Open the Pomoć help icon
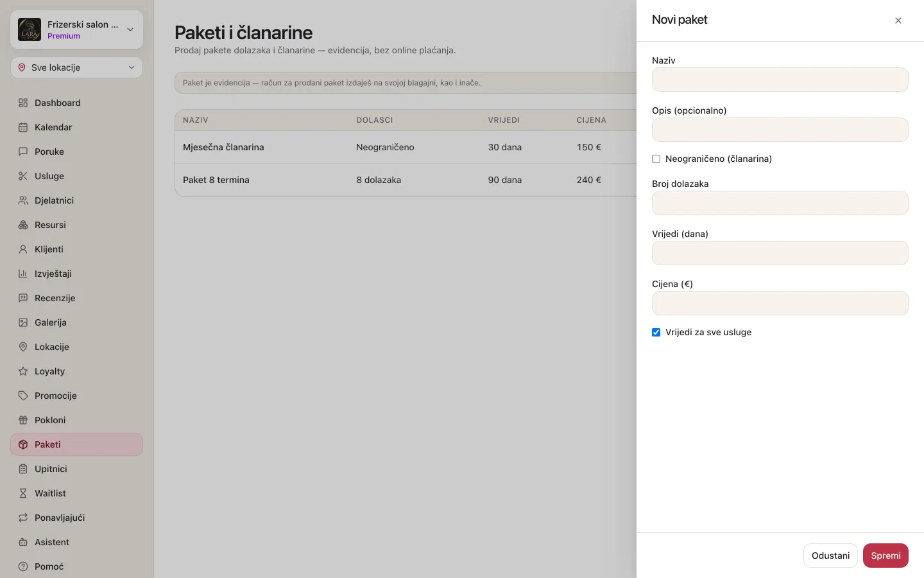The width and height of the screenshot is (924, 578). point(23,566)
